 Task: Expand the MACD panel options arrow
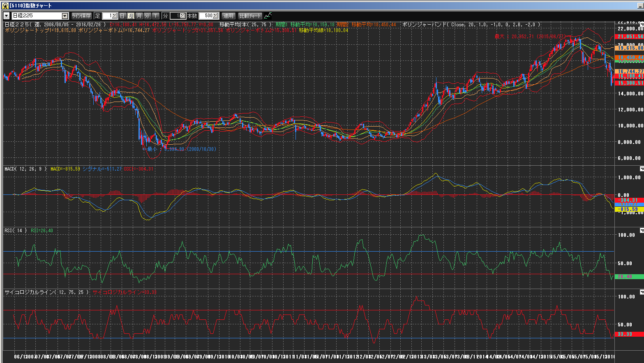coord(642,169)
